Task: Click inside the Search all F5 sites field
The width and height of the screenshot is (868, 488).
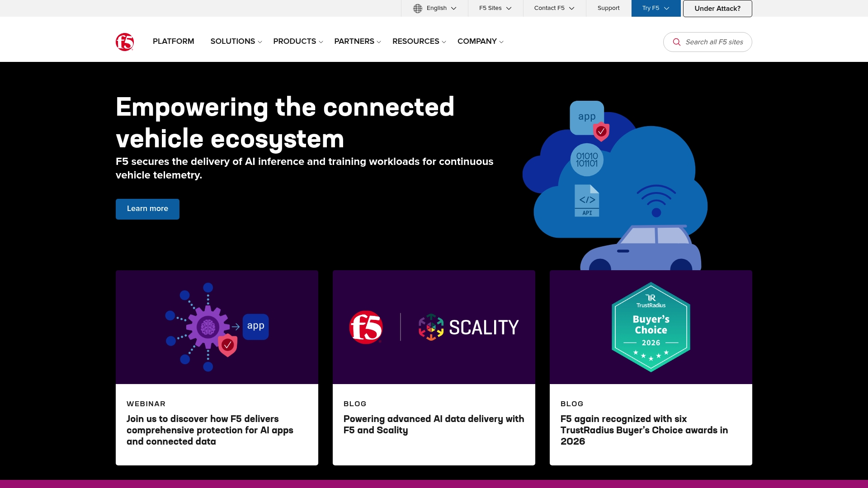Action: click(714, 42)
